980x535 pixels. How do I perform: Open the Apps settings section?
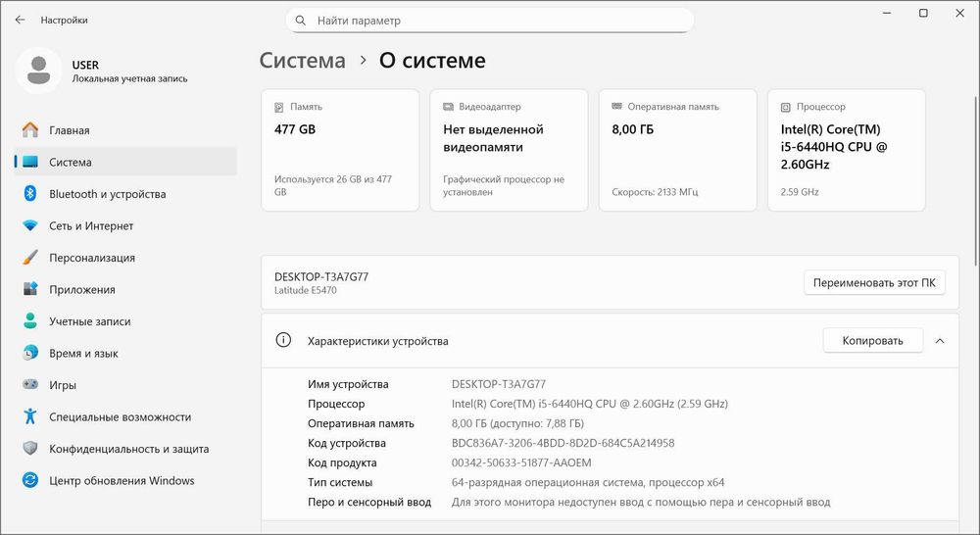[x=81, y=290]
